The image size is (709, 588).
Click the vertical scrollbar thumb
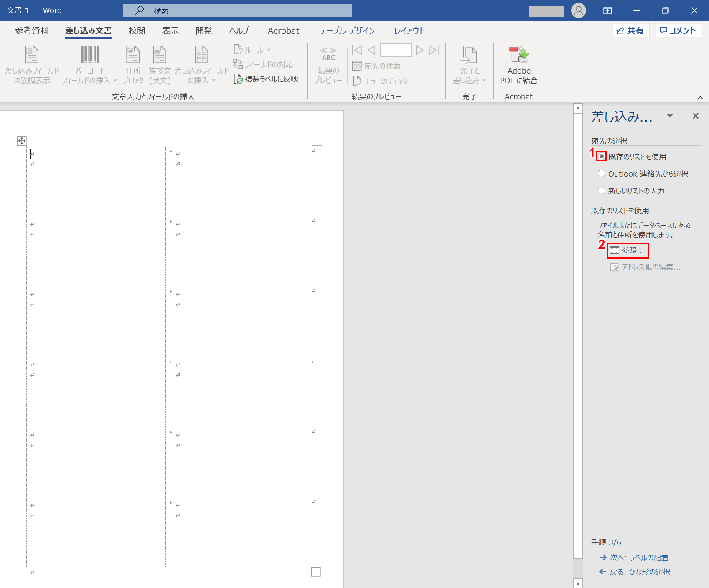pos(578,336)
